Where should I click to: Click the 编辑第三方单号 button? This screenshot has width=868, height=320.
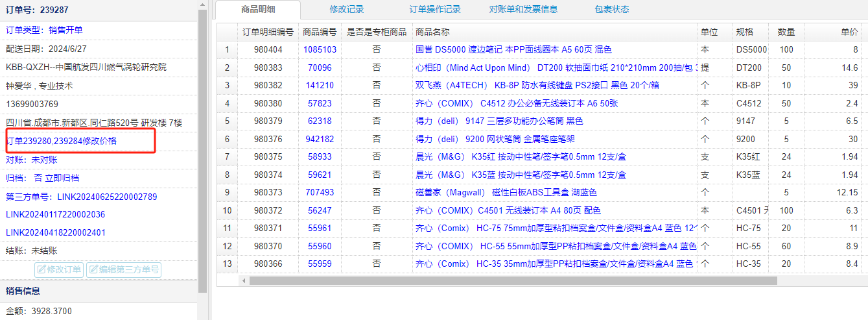pyautogui.click(x=123, y=270)
